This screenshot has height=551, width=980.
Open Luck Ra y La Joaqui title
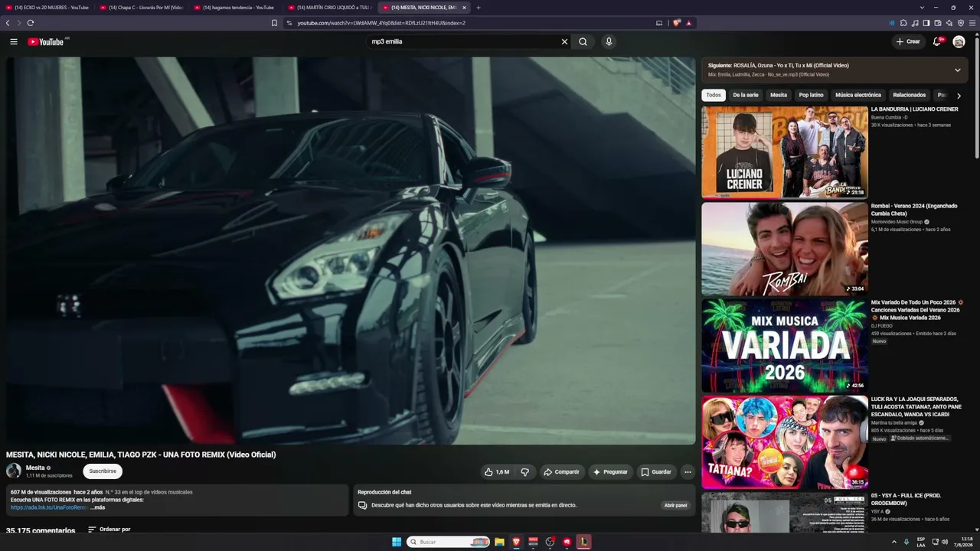pyautogui.click(x=916, y=407)
